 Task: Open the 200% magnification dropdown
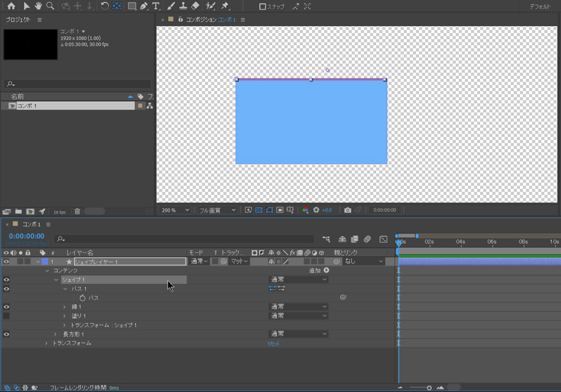coord(175,210)
